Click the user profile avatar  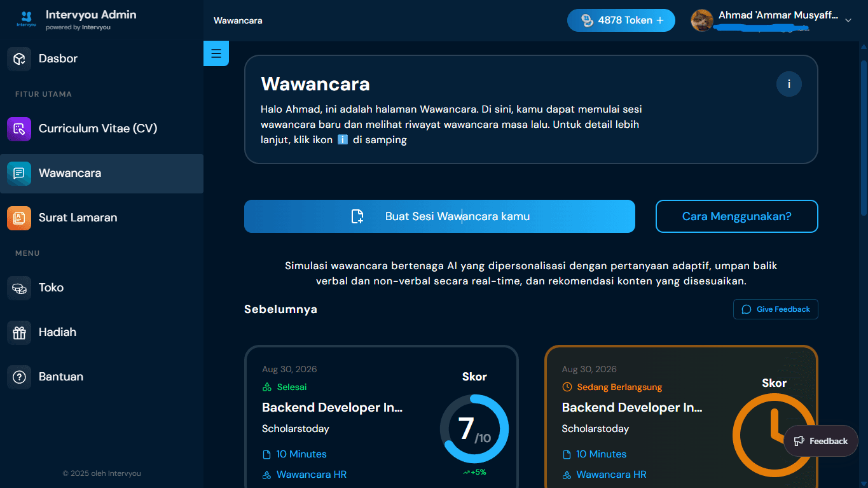click(702, 20)
